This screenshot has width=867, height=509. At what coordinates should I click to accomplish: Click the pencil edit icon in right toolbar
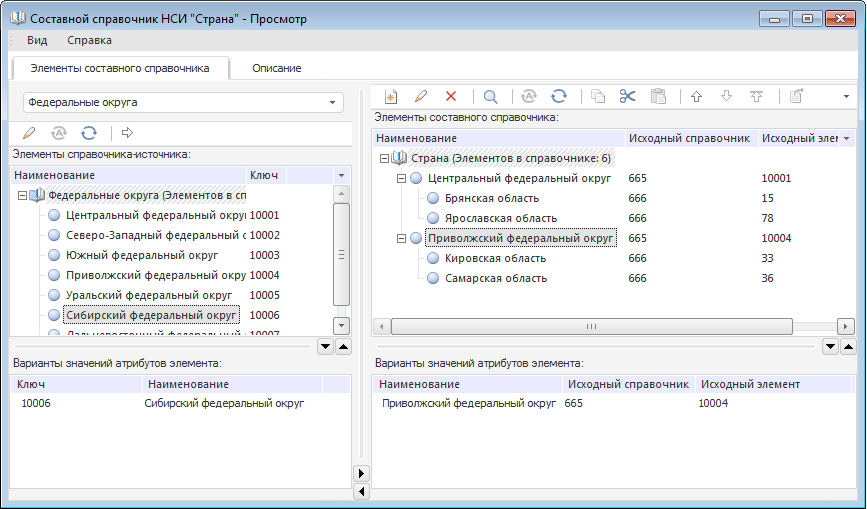(x=421, y=96)
